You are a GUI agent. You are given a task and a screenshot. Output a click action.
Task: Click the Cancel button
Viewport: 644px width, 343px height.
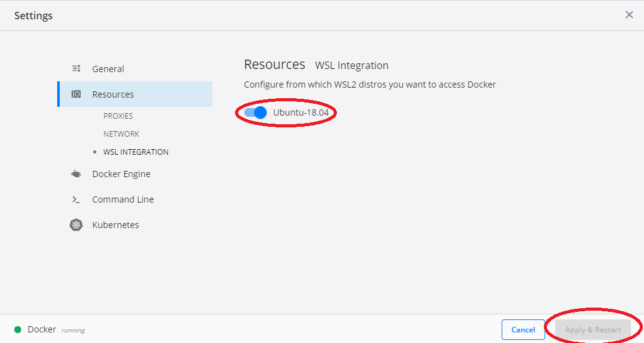[x=523, y=329]
